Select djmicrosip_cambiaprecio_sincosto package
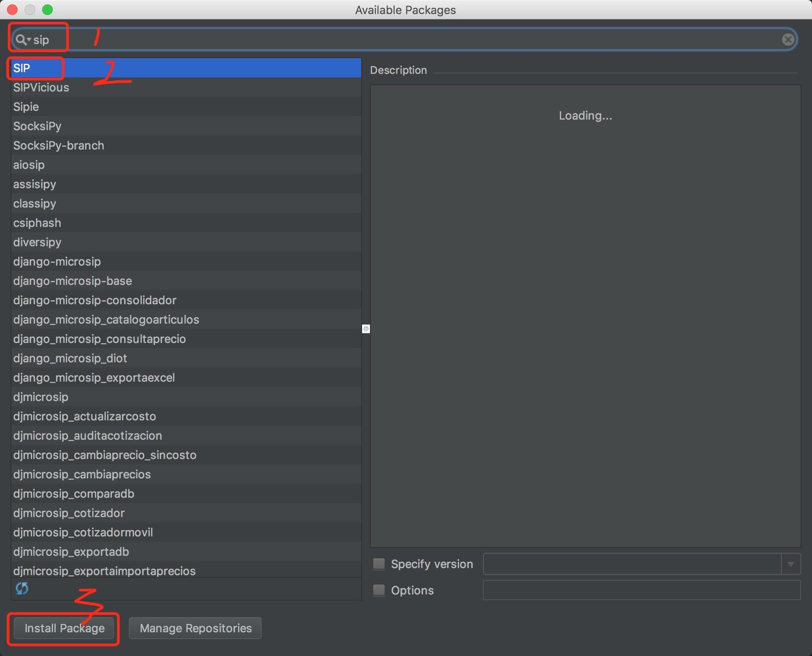This screenshot has width=812, height=656. [x=186, y=455]
